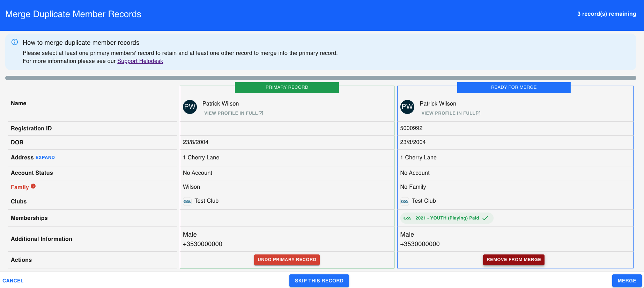Click the Patrick Wilson name in the ready for merge record
The width and height of the screenshot is (644, 288).
[x=438, y=104]
